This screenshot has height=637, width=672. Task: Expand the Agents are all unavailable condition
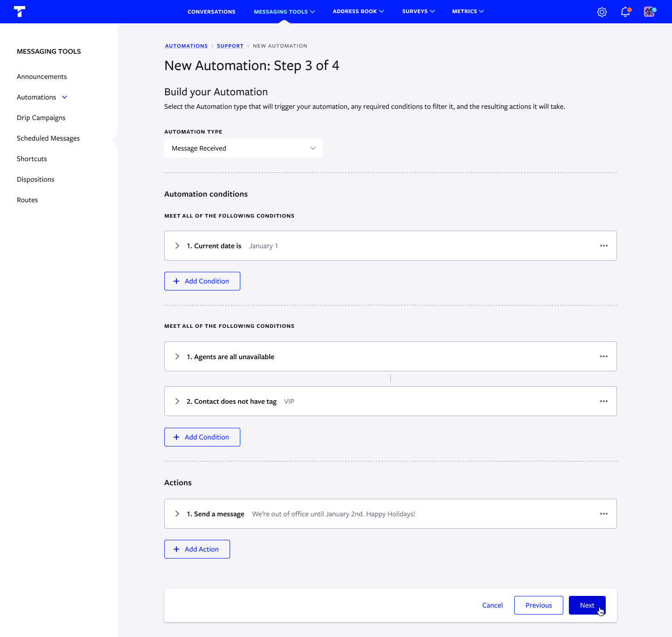(177, 356)
